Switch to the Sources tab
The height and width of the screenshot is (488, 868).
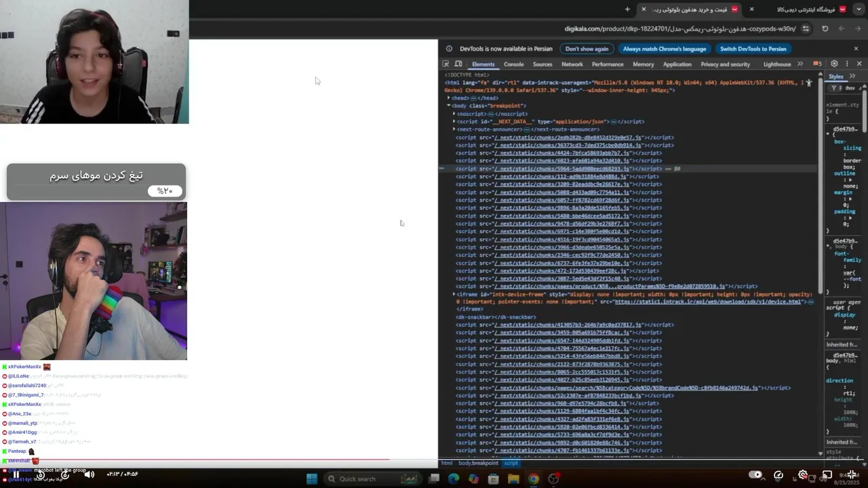click(x=542, y=64)
